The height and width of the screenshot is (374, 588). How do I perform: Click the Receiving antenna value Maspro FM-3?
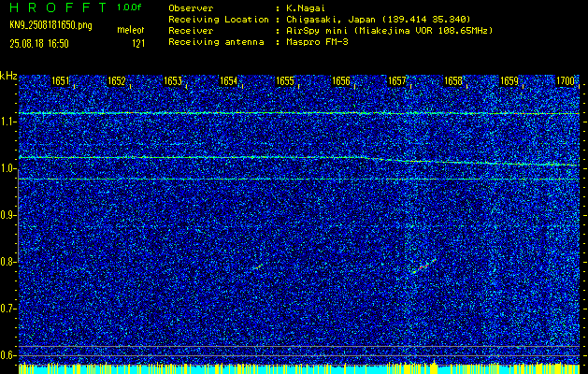click(317, 42)
